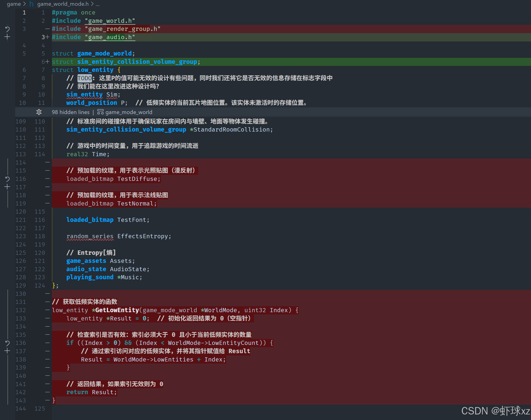Click the header file icon in breadcrumbs

(32, 4)
